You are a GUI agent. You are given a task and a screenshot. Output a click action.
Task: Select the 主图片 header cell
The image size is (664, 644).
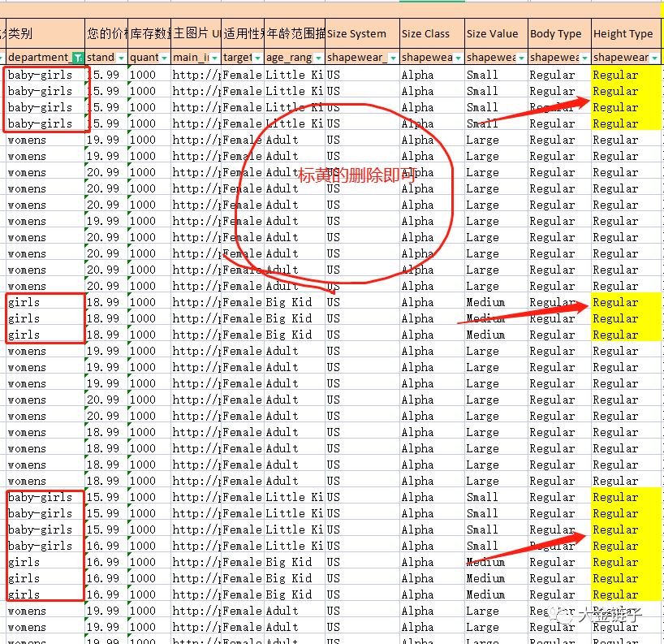(x=195, y=34)
